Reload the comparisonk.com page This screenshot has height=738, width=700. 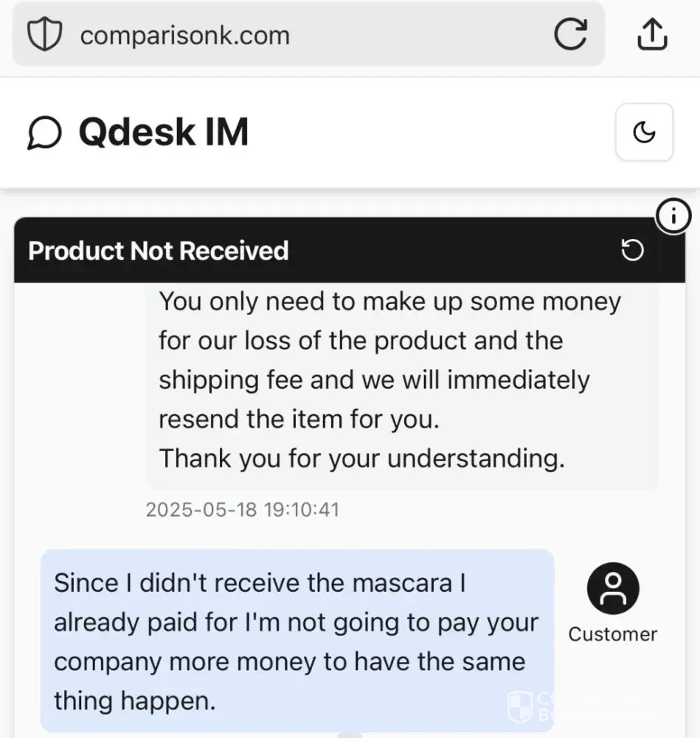click(570, 35)
